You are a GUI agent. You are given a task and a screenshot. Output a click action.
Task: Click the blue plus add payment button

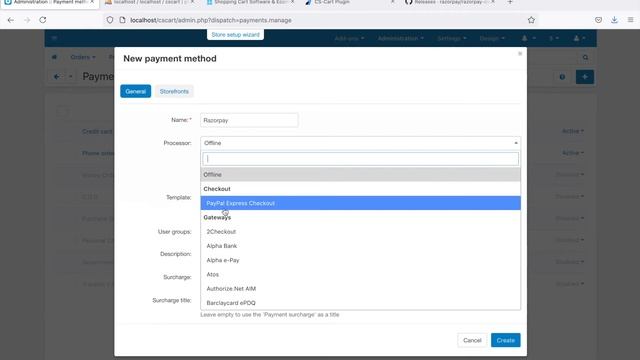point(584,77)
